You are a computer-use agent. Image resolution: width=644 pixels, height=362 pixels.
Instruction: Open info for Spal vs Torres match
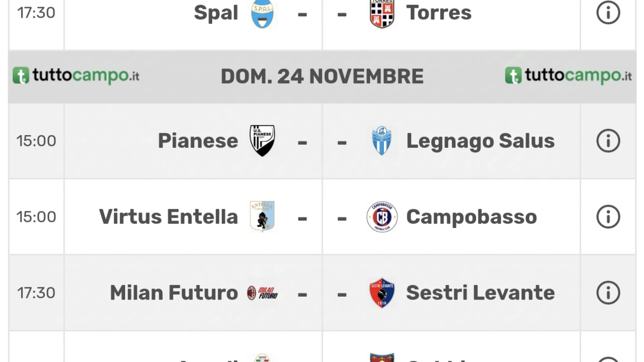(x=608, y=13)
